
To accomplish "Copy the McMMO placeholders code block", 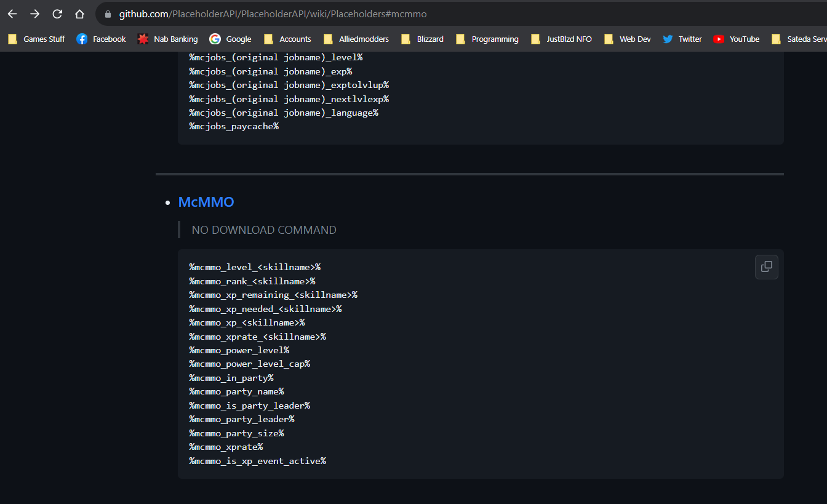I will click(766, 266).
